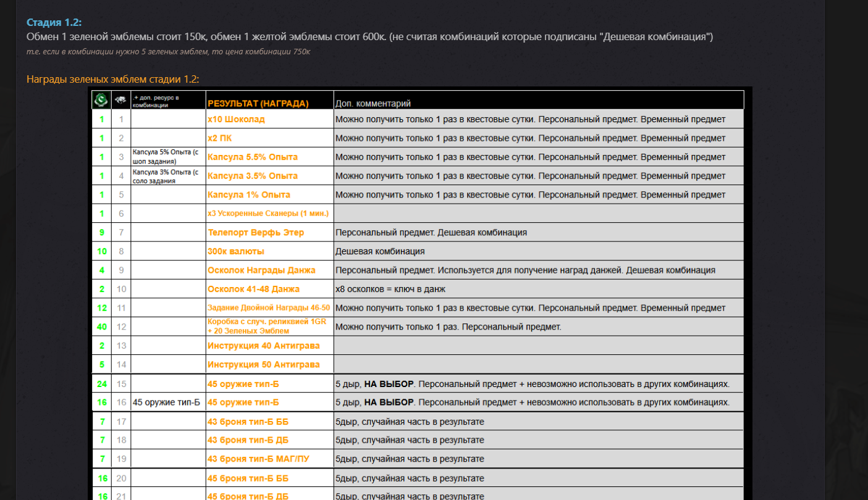Click the "Стадия 1.2:" blue heading
The height and width of the screenshot is (500, 868).
click(54, 23)
